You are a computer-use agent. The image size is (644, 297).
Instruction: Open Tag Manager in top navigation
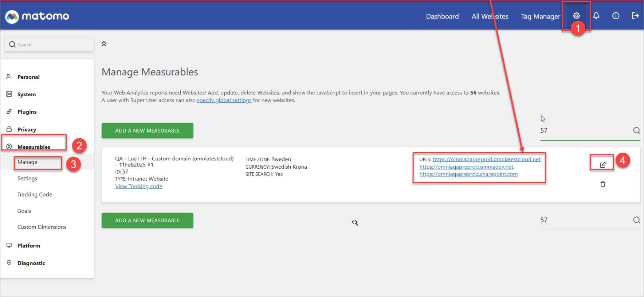point(541,16)
